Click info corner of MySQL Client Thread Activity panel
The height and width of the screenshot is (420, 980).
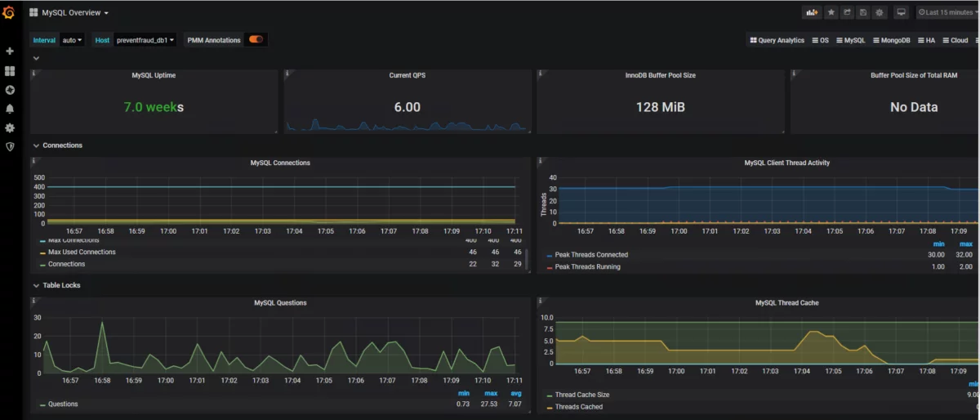[x=540, y=160]
